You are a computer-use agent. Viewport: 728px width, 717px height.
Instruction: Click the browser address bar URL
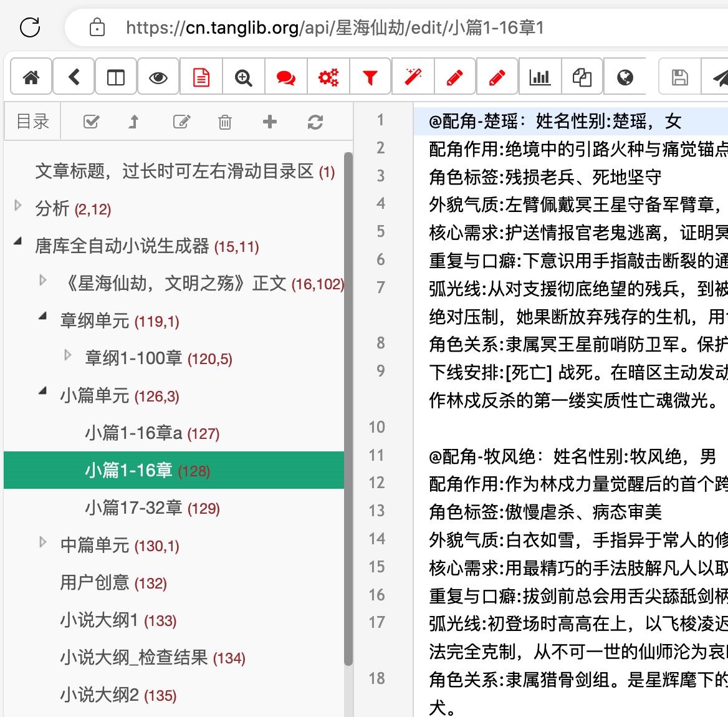coord(334,28)
